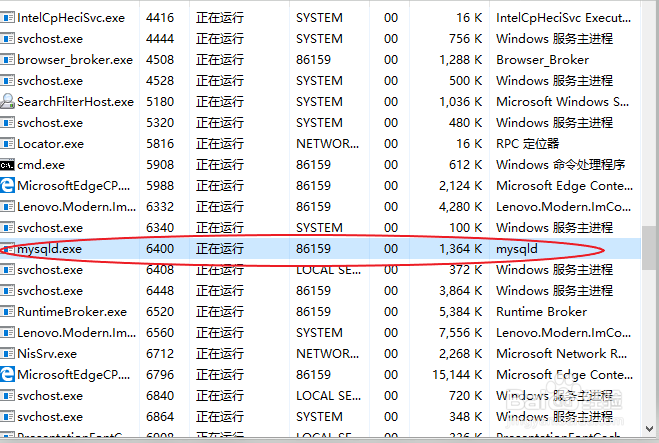Click PID 6712 cell
The image size is (659, 443).
coord(160,354)
